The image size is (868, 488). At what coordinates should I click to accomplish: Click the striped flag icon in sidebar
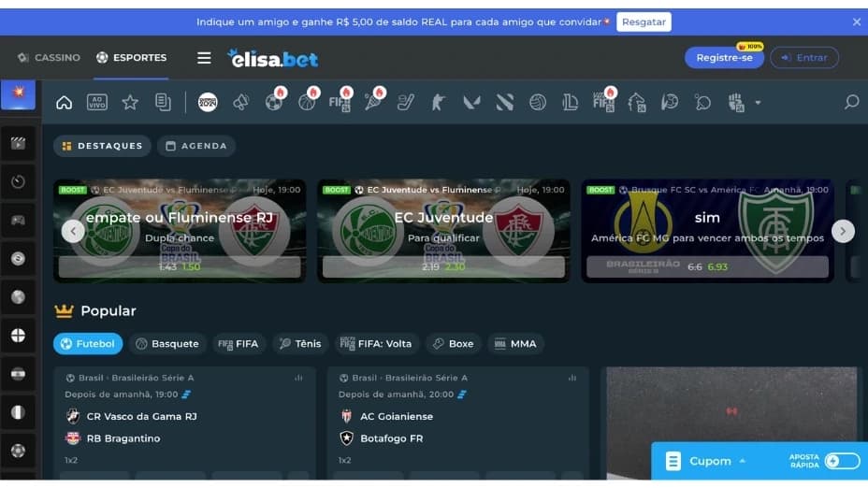(x=19, y=374)
